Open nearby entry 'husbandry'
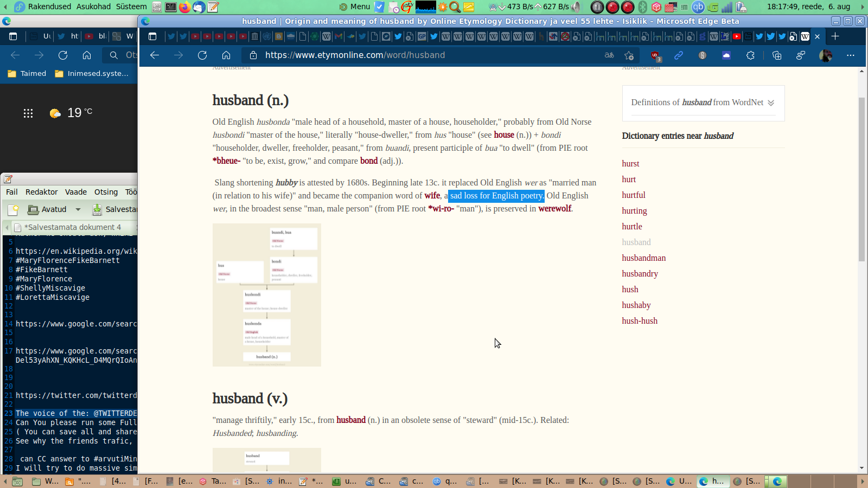Viewport: 868px width, 488px height. click(x=640, y=274)
